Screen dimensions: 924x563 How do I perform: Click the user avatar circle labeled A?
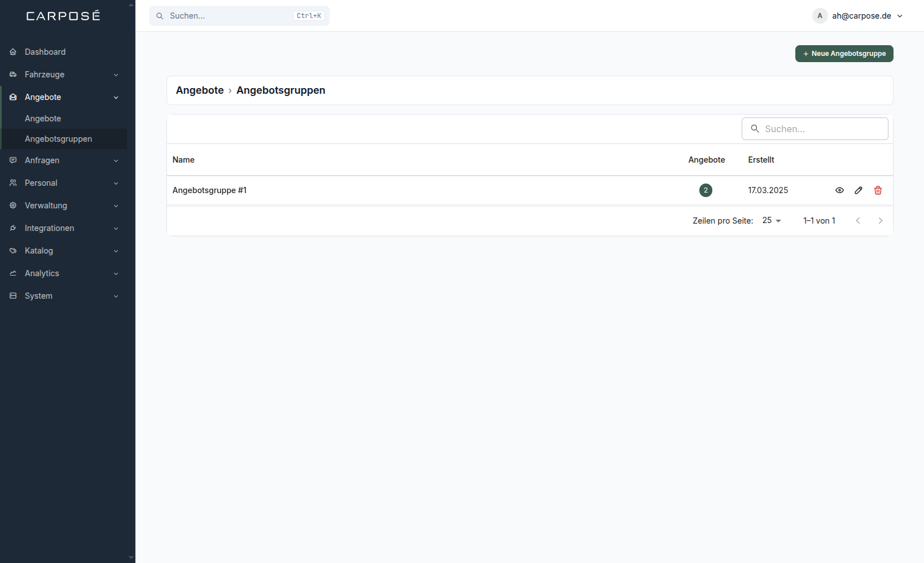tap(820, 16)
